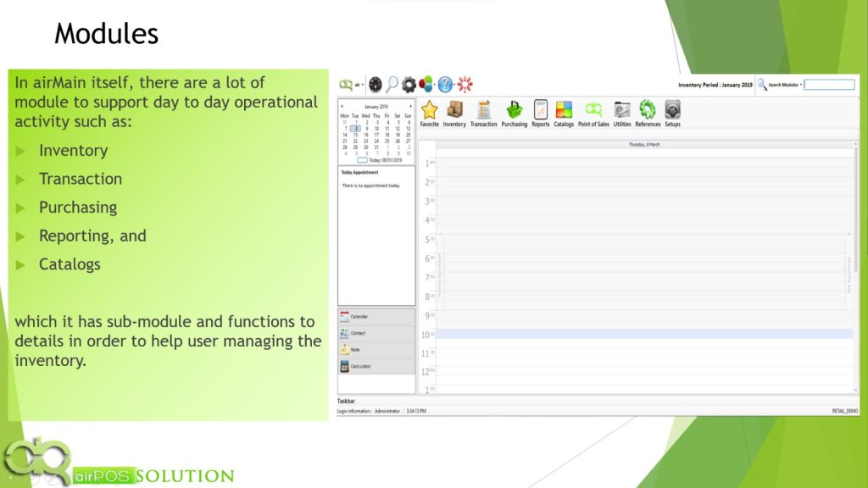Open the Reports module icon
The image size is (868, 488).
540,110
